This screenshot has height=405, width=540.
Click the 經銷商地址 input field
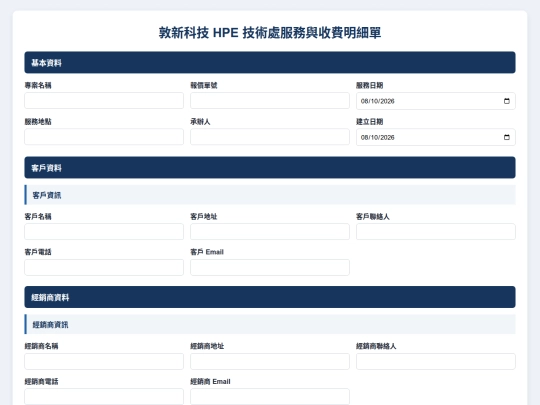pyautogui.click(x=270, y=361)
